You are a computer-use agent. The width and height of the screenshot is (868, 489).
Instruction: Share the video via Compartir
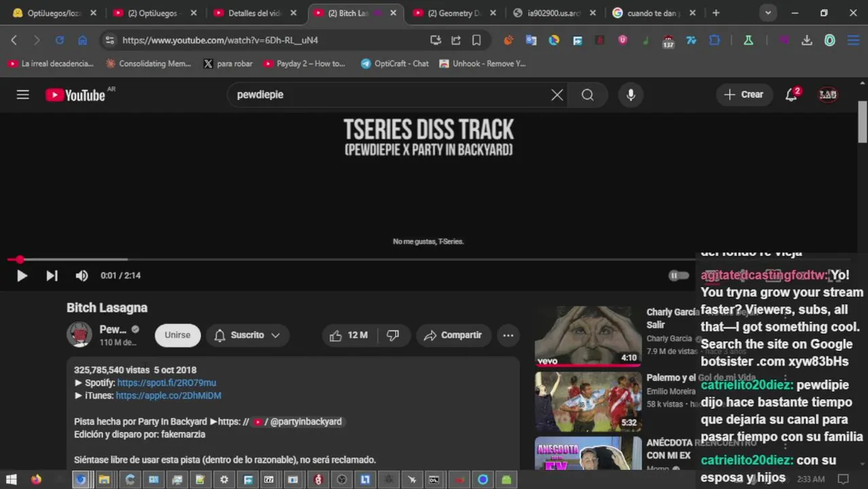pos(453,335)
